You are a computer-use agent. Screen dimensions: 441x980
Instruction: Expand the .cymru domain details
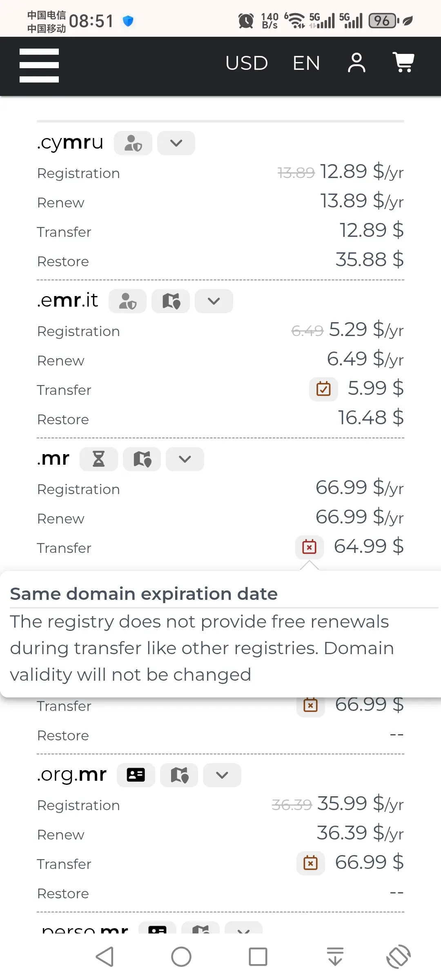[176, 143]
